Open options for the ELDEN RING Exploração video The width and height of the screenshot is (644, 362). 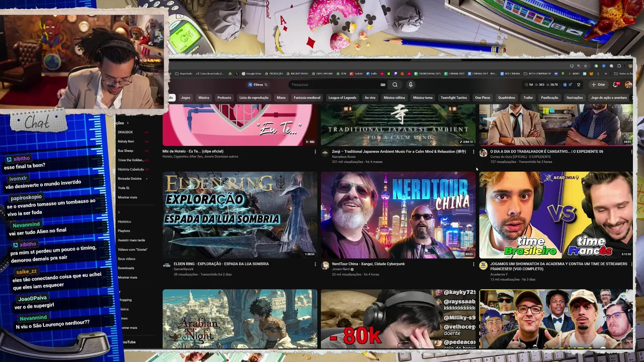point(315,264)
